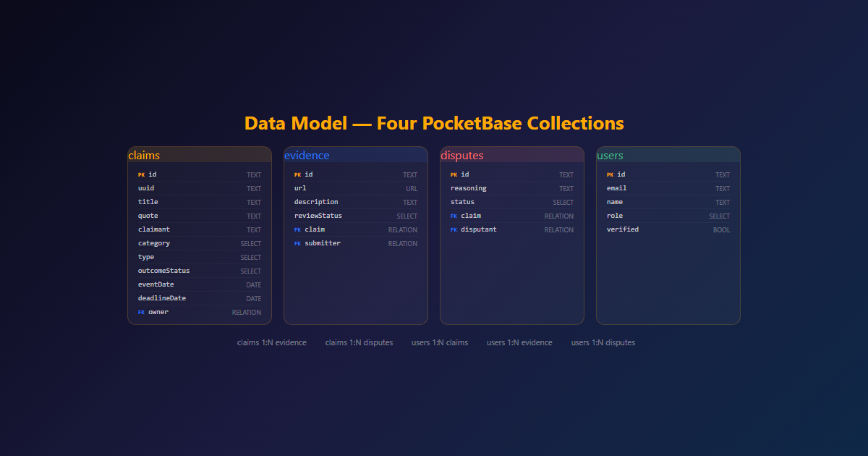Click the owner foreign key field

coord(200,312)
